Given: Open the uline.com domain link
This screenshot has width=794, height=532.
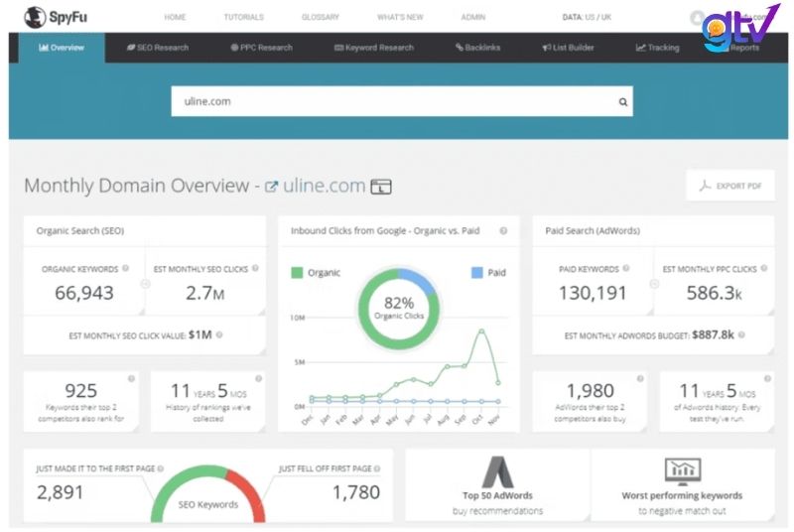Looking at the screenshot, I should [x=324, y=186].
